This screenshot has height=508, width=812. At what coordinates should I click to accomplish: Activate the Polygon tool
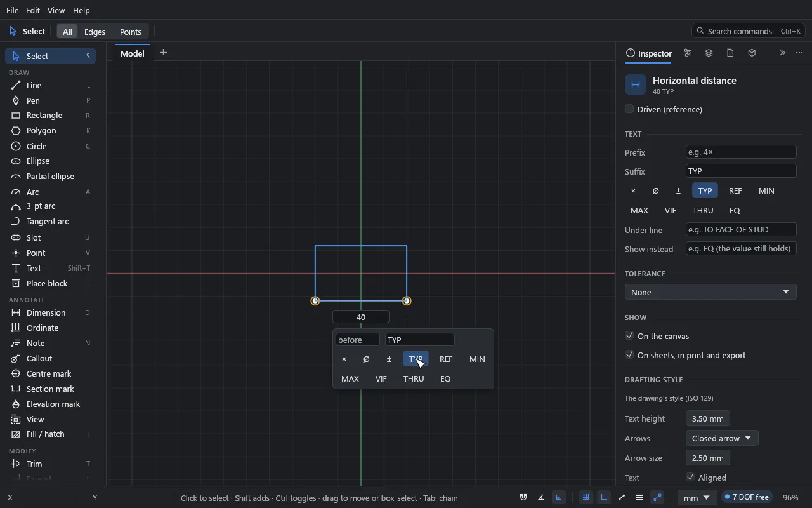click(51, 131)
